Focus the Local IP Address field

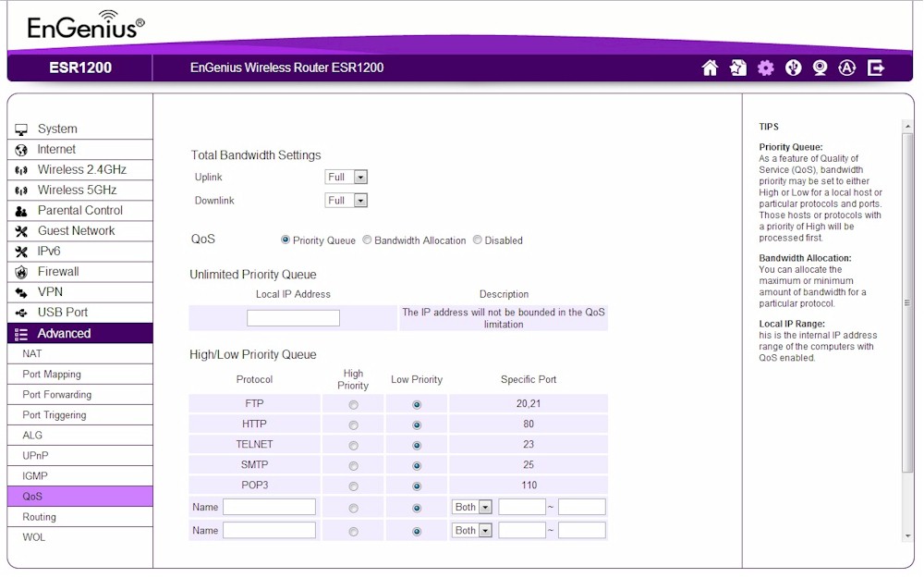pyautogui.click(x=293, y=318)
